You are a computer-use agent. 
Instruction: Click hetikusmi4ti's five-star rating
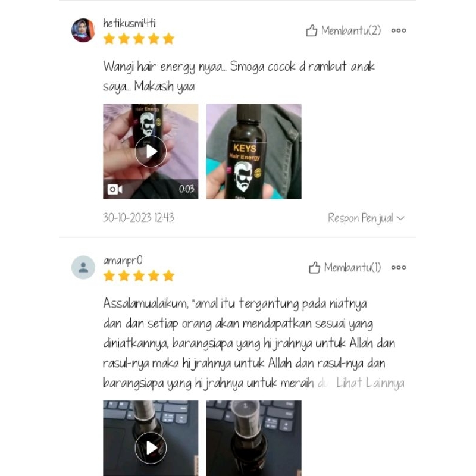(139, 39)
